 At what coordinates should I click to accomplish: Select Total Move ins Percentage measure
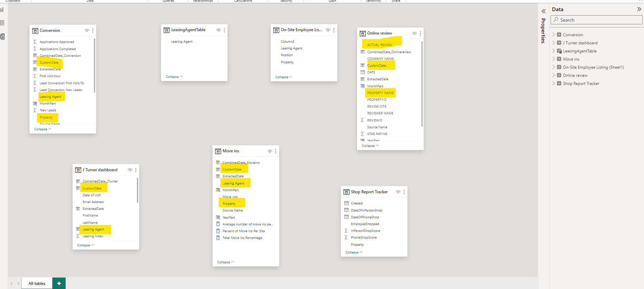(242, 238)
